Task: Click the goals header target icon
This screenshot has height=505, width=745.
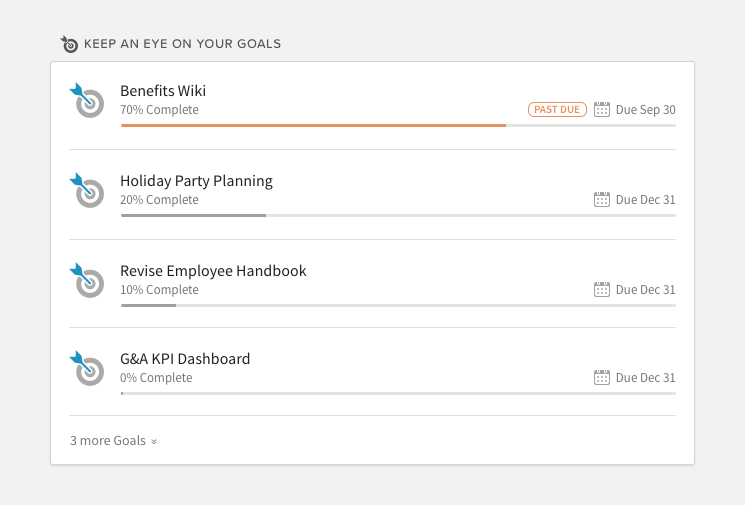Action: [69, 44]
